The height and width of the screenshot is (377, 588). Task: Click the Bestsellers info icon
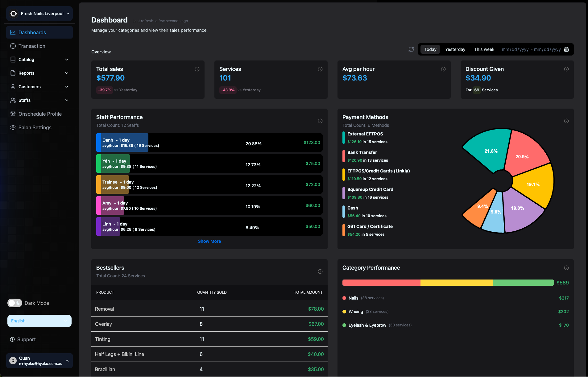320,271
